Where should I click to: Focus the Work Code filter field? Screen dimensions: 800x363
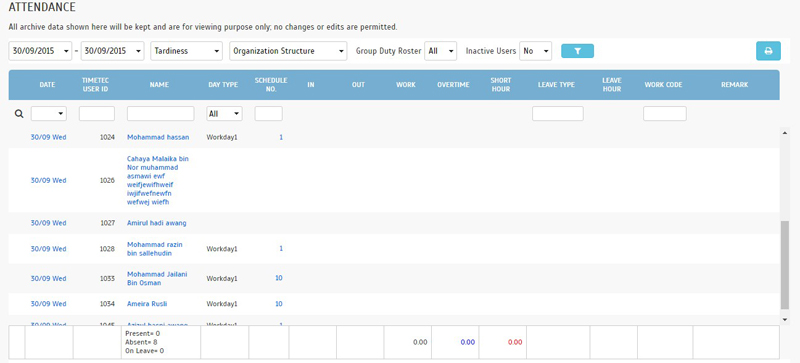point(665,114)
